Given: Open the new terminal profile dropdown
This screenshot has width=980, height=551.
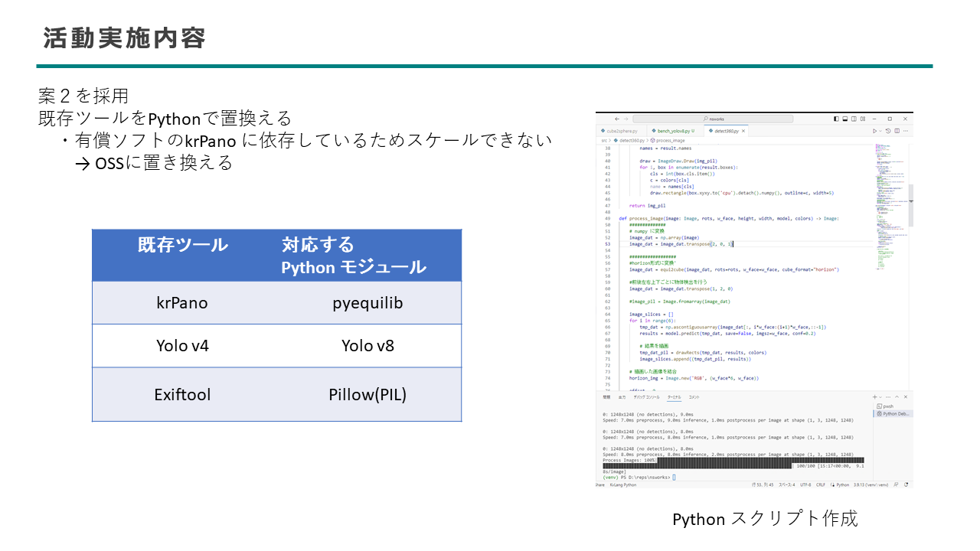Looking at the screenshot, I should (x=880, y=397).
